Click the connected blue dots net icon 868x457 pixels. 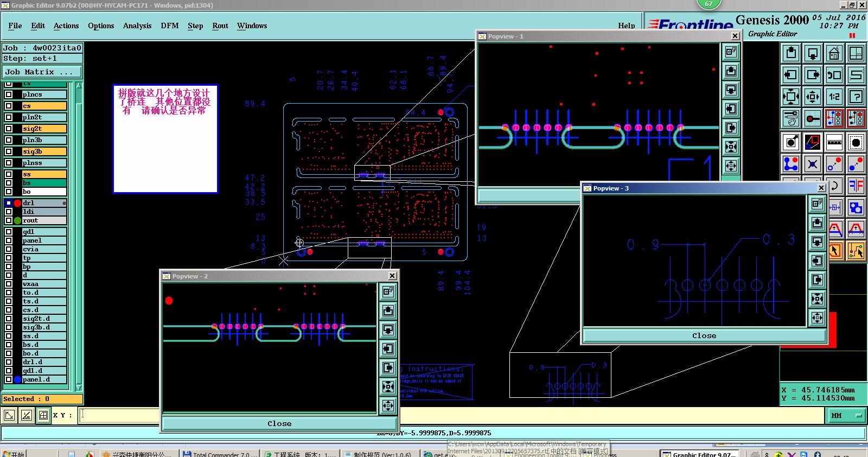(x=791, y=164)
